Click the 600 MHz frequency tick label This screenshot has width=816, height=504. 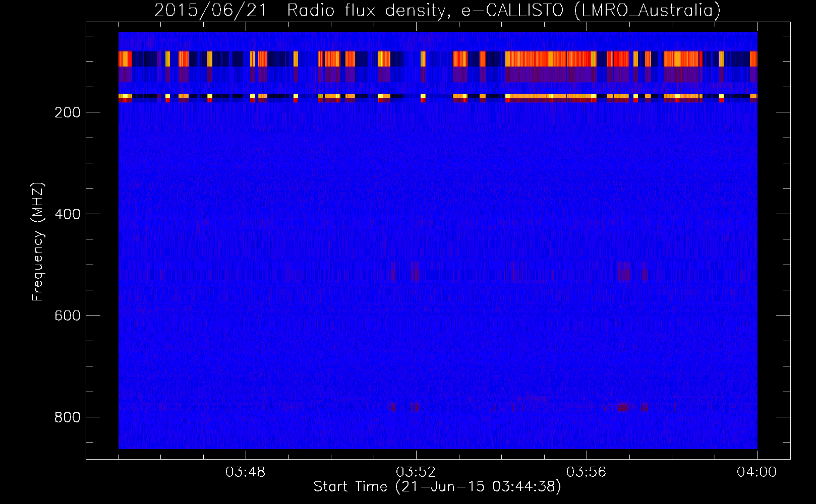(x=68, y=316)
